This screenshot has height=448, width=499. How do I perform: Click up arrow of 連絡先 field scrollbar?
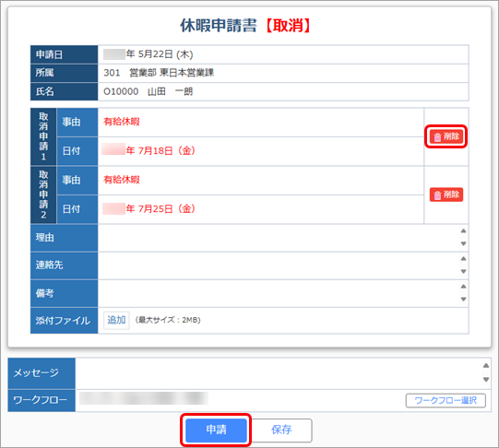pos(463,258)
